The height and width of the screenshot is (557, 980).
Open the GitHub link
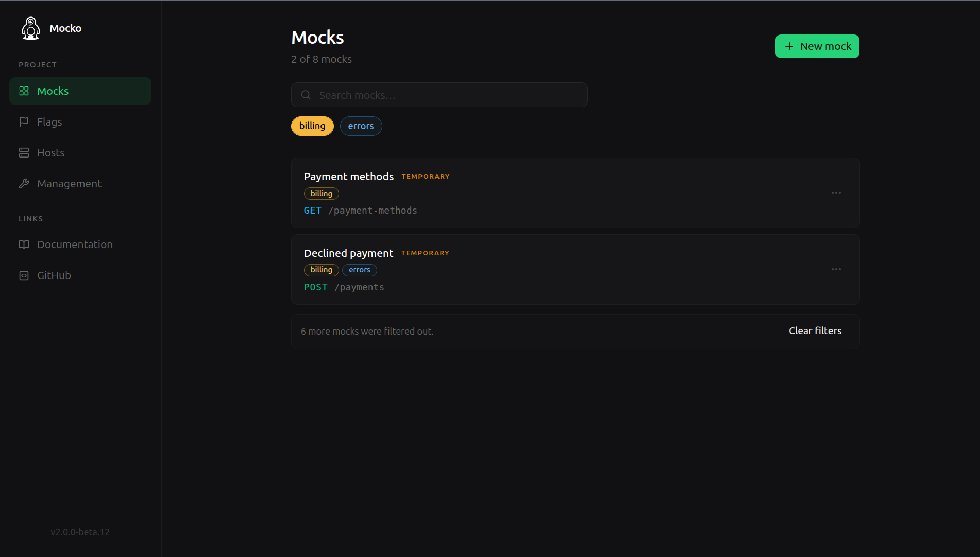pos(80,275)
